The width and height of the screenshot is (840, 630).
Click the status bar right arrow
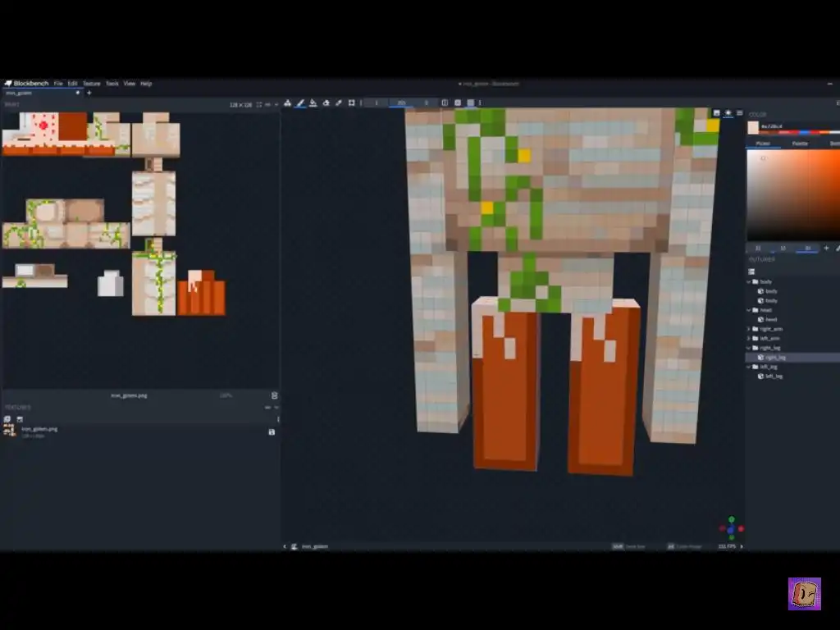742,546
